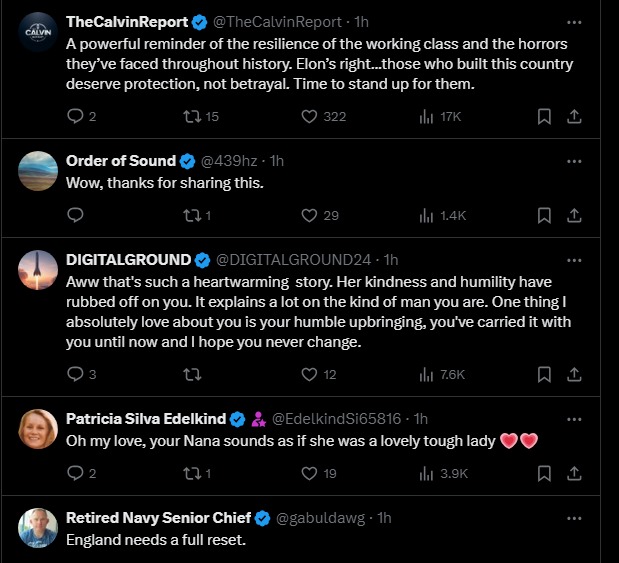Click the @gabuldawg handle
This screenshot has height=563, width=619.
click(322, 518)
